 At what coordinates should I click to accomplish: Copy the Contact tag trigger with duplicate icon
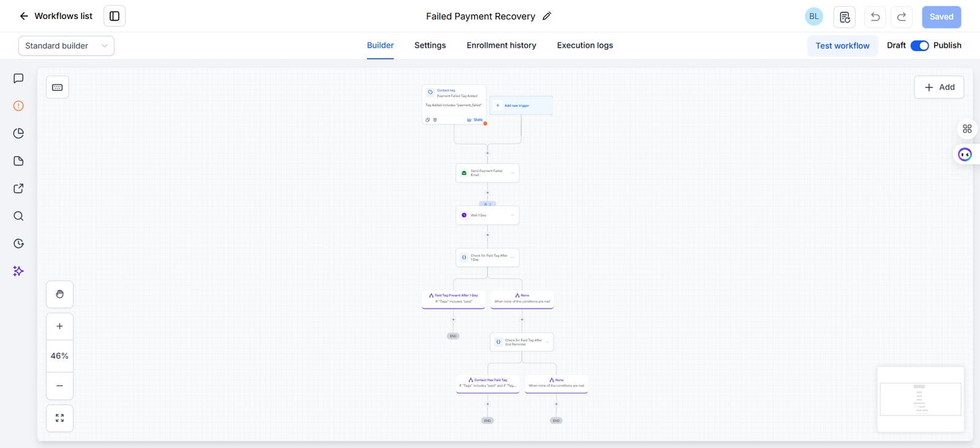pyautogui.click(x=428, y=120)
